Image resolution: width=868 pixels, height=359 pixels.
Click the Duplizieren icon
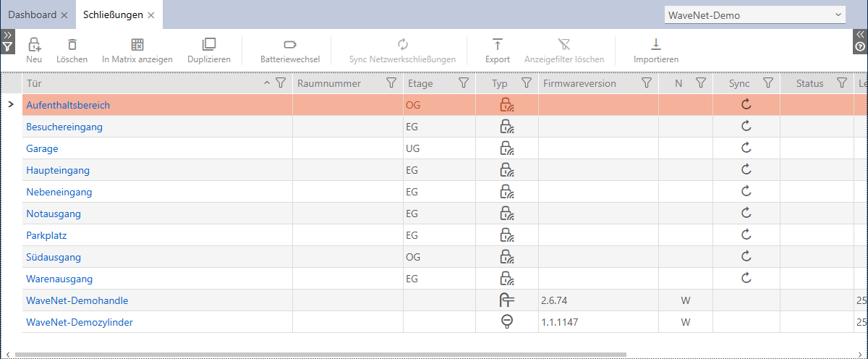point(208,45)
